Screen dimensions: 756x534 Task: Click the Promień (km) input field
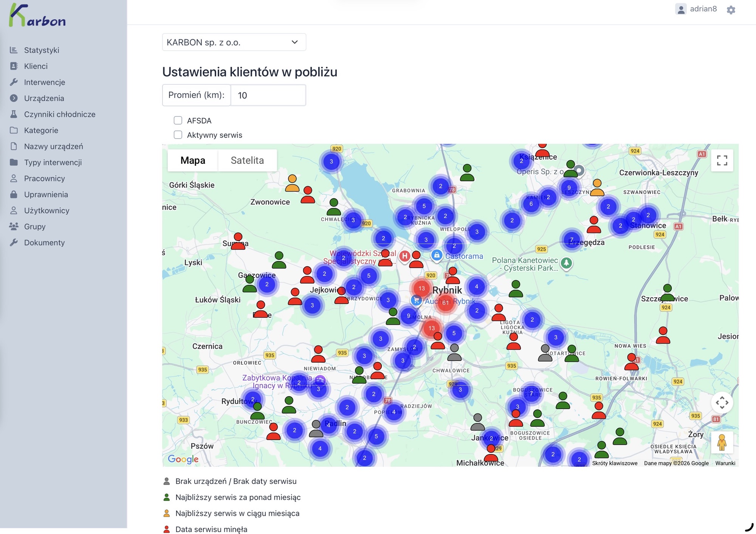pos(268,95)
